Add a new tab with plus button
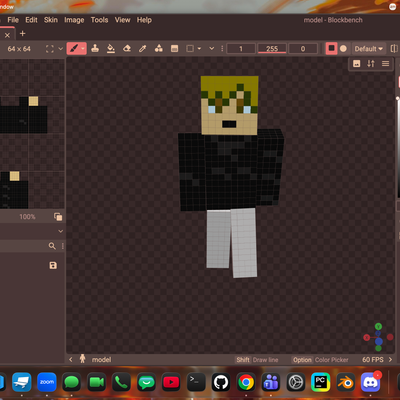 (x=23, y=33)
